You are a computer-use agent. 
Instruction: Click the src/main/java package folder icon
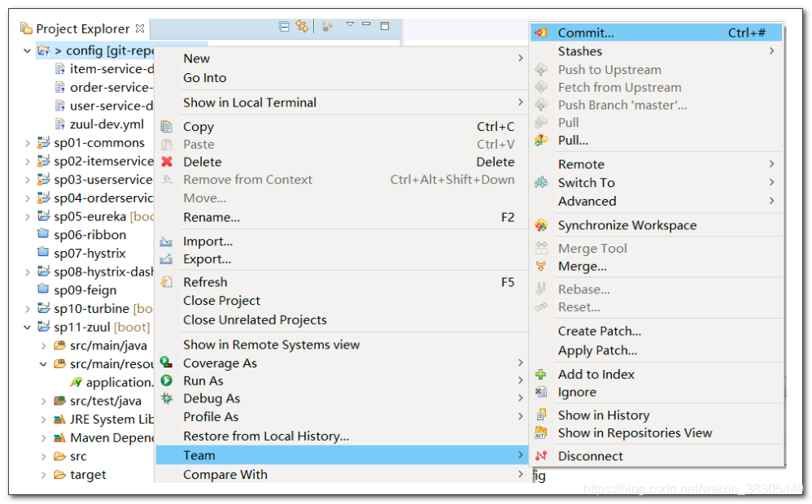click(60, 345)
